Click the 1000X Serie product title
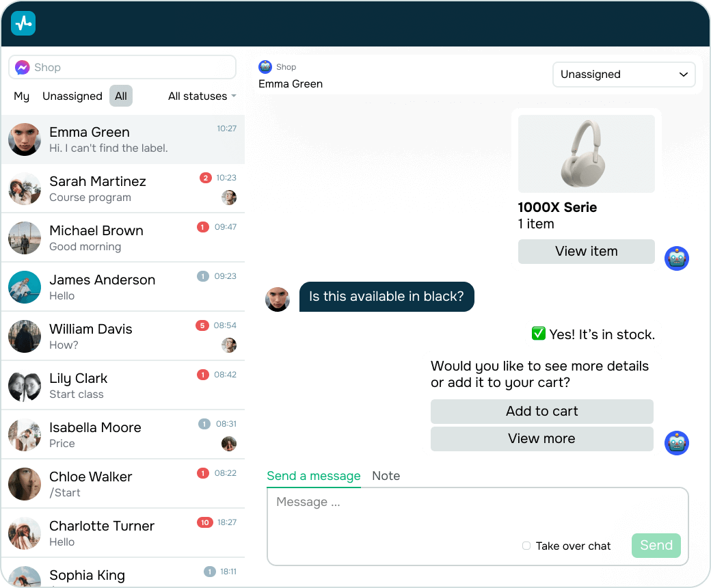Viewport: 711px width, 588px height. click(x=557, y=207)
